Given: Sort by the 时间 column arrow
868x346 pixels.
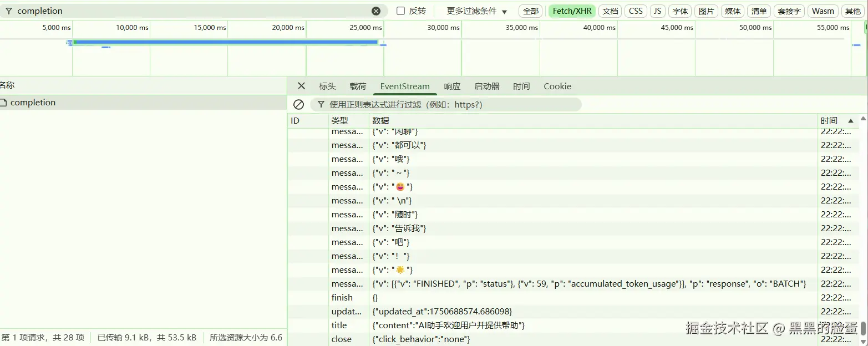Looking at the screenshot, I should pos(850,120).
